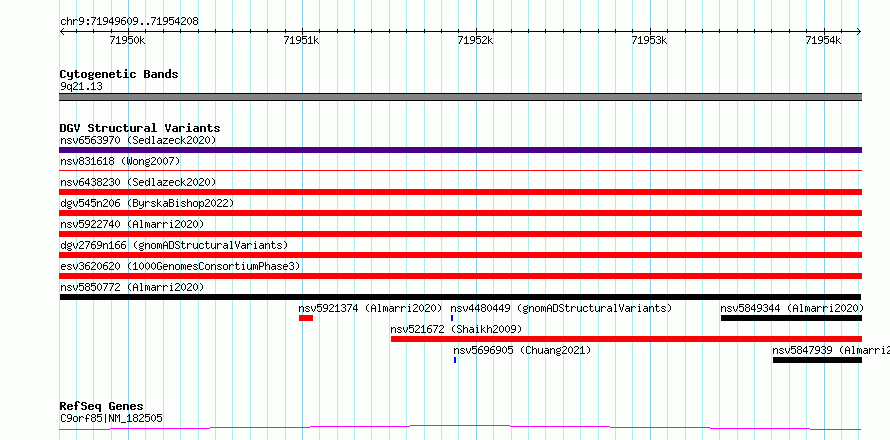
Task: Click the nsv4480449 (gnomADStructuralVariants) label
Action: tap(561, 308)
